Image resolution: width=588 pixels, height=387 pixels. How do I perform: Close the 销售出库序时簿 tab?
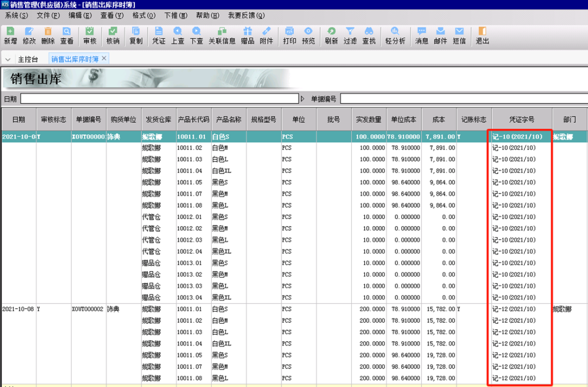coord(104,58)
